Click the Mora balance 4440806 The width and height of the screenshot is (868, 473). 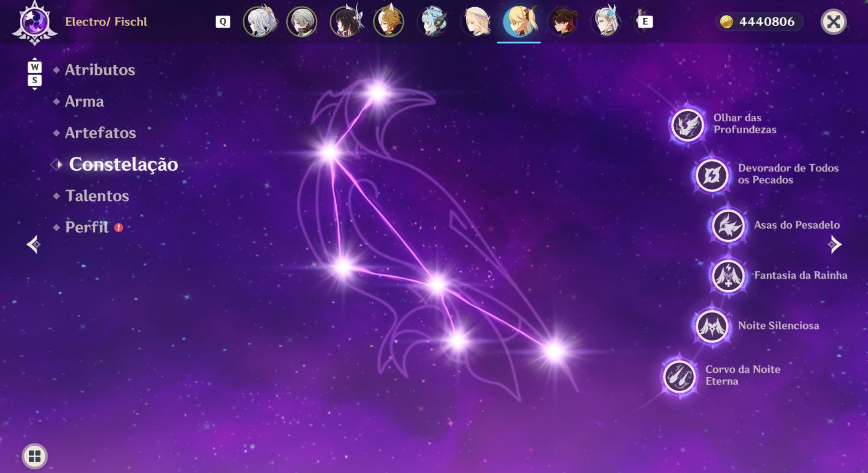click(767, 22)
